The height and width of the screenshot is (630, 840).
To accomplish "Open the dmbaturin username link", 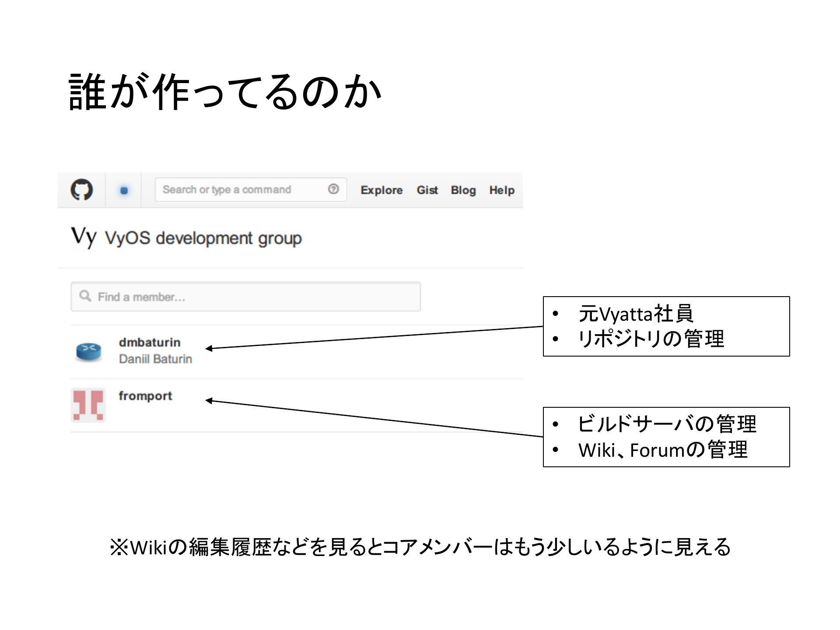I will 150,342.
